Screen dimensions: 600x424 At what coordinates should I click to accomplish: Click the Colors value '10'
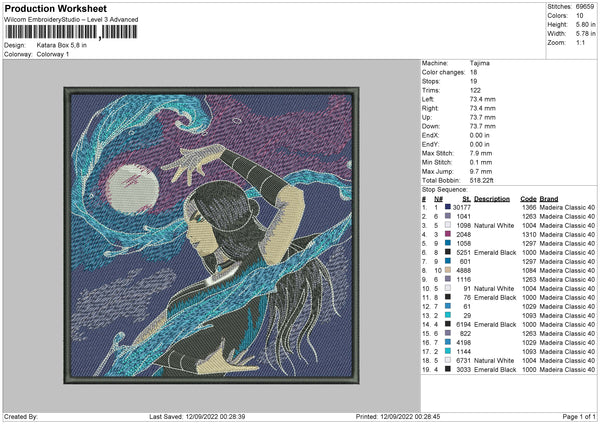[579, 16]
